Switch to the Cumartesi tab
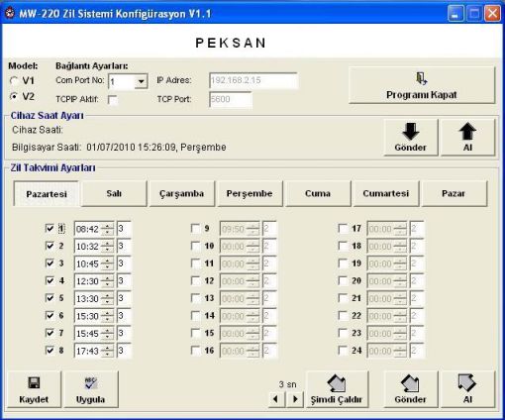Image resolution: width=505 pixels, height=420 pixels. coord(386,193)
